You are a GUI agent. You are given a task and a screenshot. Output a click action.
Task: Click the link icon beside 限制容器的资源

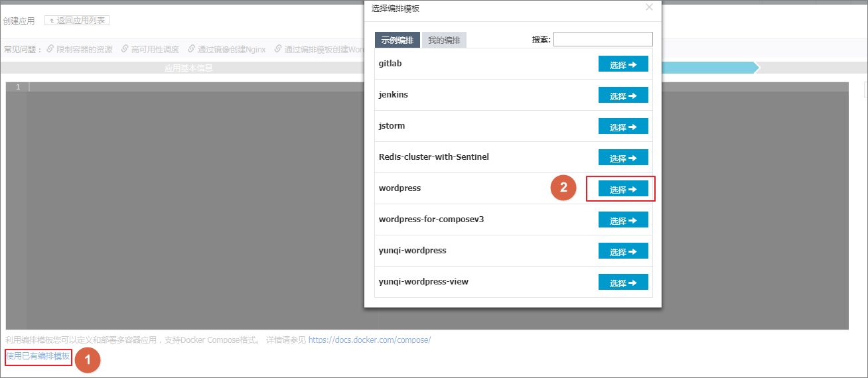(50, 49)
